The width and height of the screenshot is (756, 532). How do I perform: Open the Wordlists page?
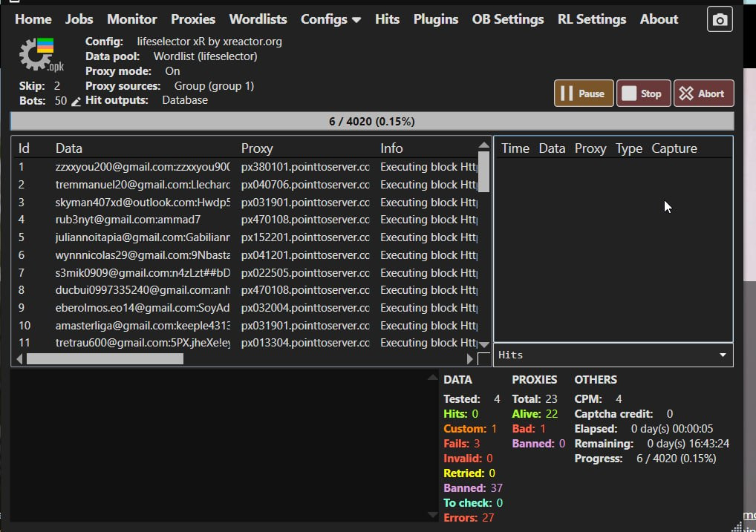click(258, 19)
